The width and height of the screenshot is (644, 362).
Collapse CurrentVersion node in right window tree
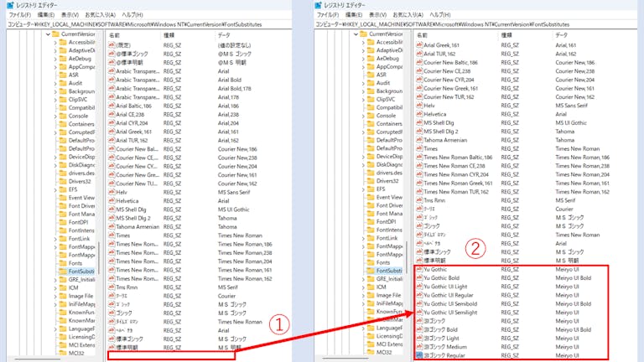(356, 34)
